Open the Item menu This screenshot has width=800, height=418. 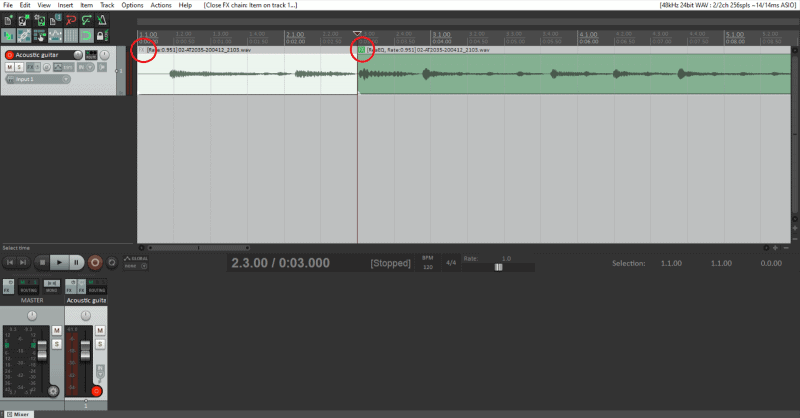tap(87, 5)
